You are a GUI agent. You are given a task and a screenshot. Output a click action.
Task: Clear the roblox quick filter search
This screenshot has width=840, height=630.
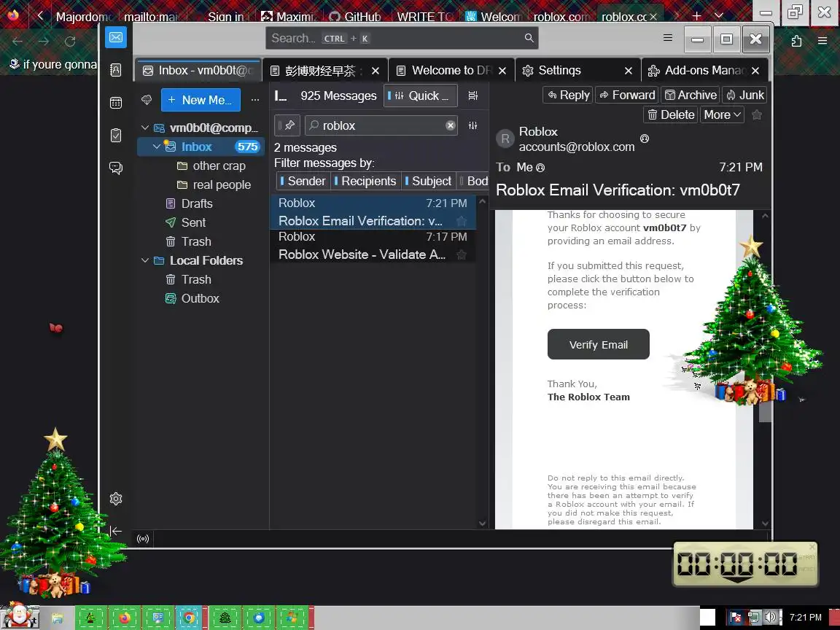pos(450,125)
